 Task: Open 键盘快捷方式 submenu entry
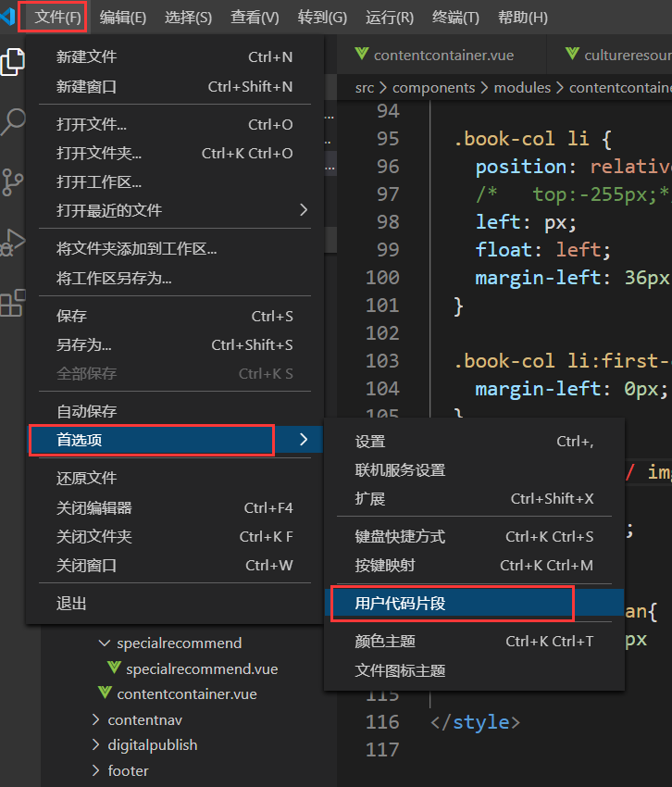[474, 536]
